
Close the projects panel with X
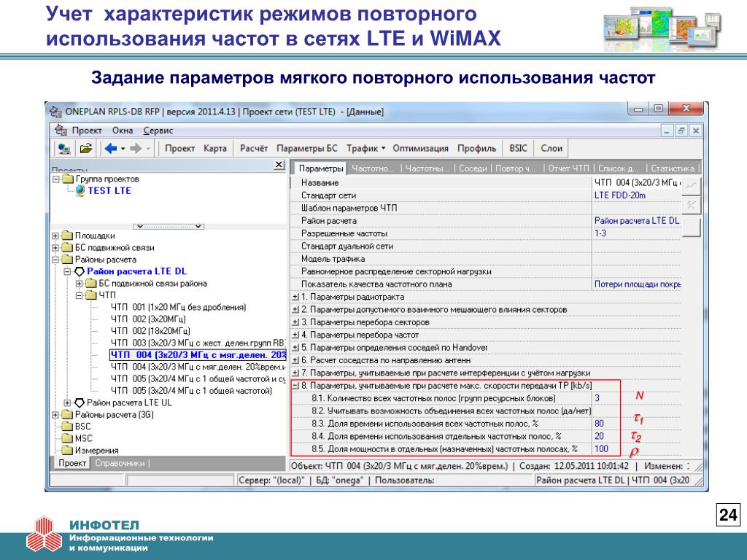[x=279, y=165]
